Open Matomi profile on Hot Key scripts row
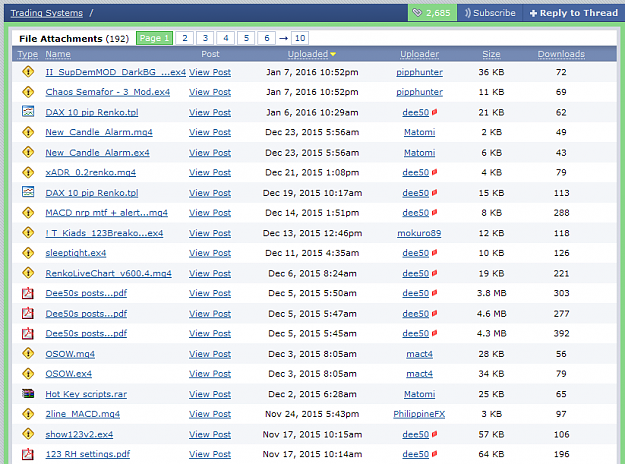 click(419, 394)
